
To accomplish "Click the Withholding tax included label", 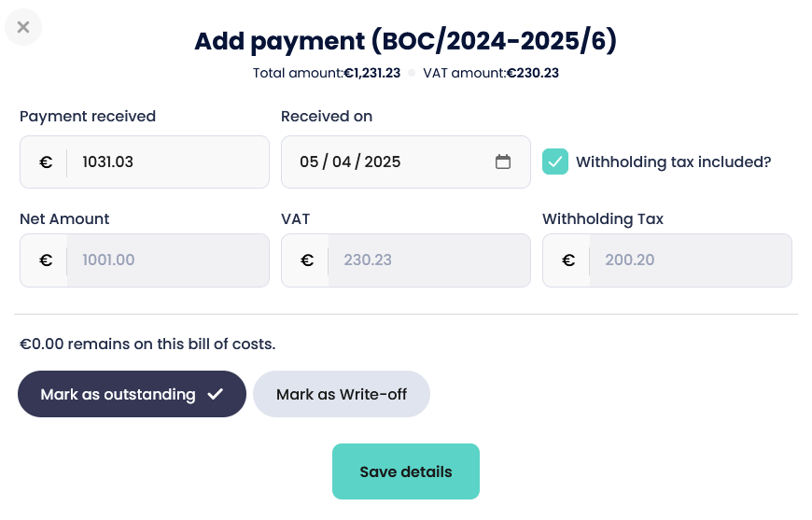I will pyautogui.click(x=674, y=162).
